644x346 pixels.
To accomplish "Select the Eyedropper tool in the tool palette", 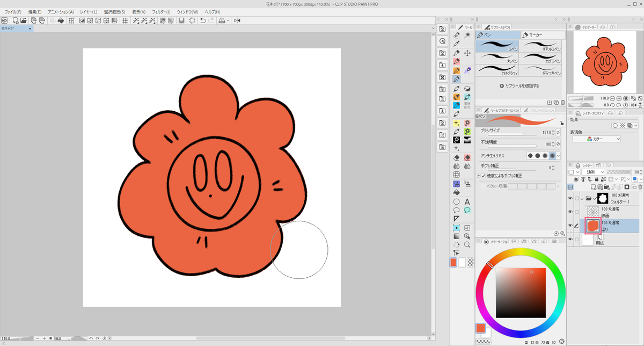I will tap(456, 44).
